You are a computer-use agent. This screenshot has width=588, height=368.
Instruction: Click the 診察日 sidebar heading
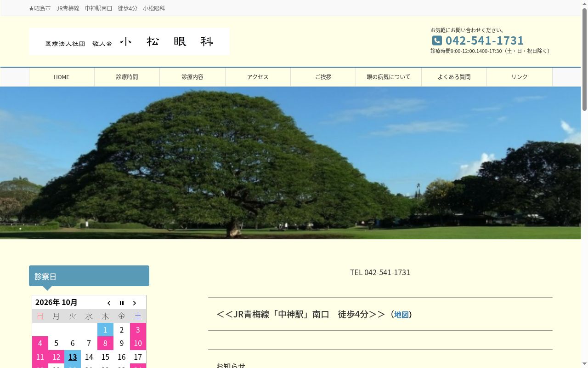point(89,276)
